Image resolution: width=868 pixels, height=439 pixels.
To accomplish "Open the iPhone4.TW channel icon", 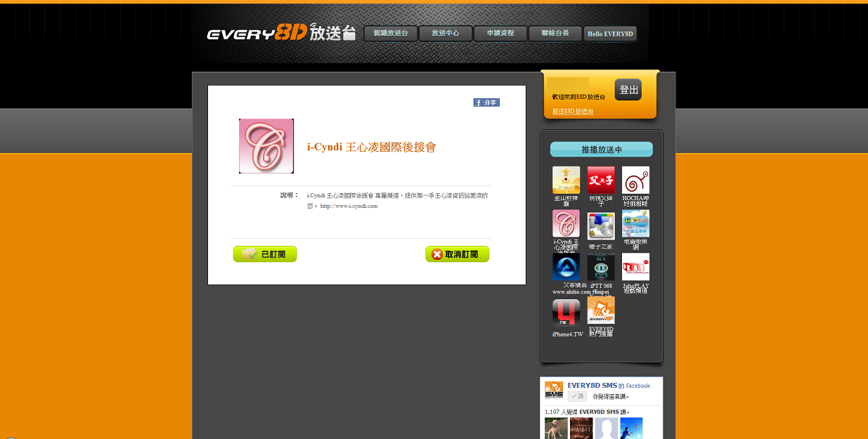I will click(566, 313).
